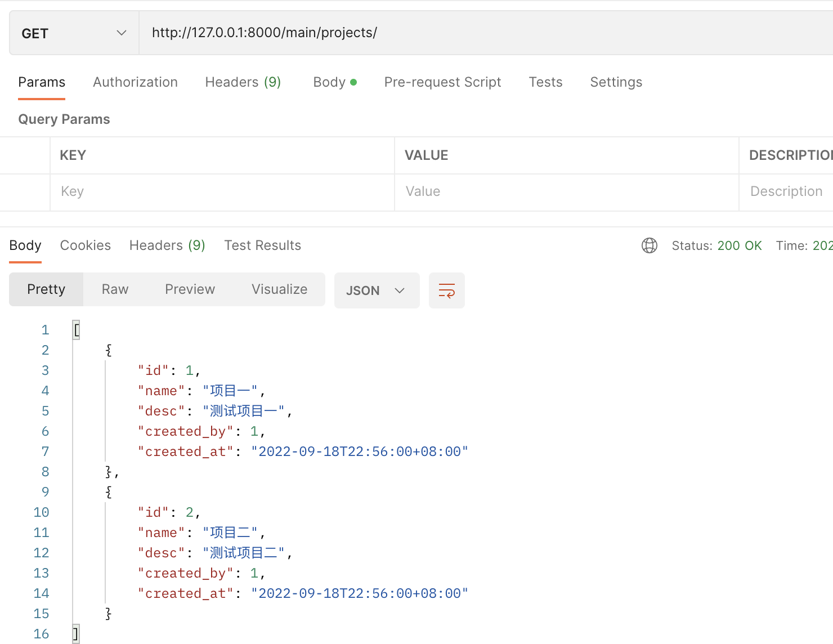Select the response Body tab
Viewport: 833px width, 644px height.
(25, 245)
